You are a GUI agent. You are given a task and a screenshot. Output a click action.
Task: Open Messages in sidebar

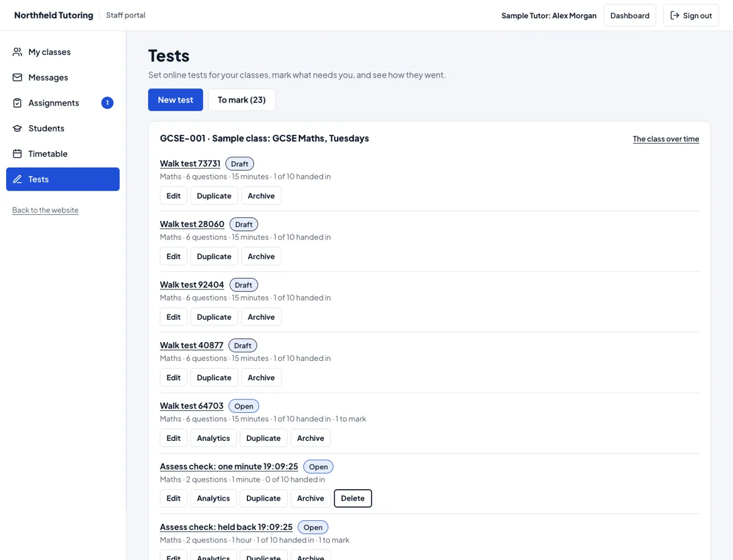63,78
